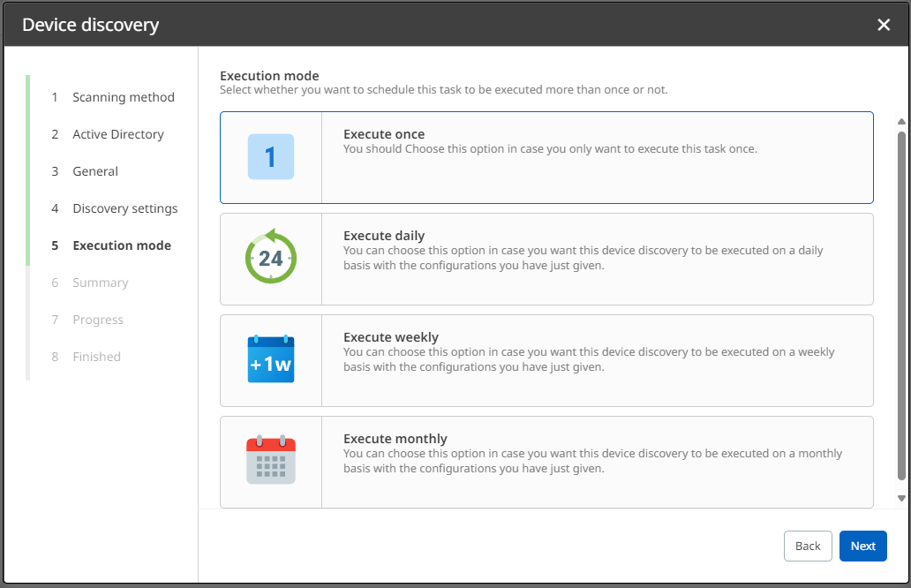Viewport: 911px width, 588px height.
Task: Select the Execute once option title
Action: [x=384, y=134]
